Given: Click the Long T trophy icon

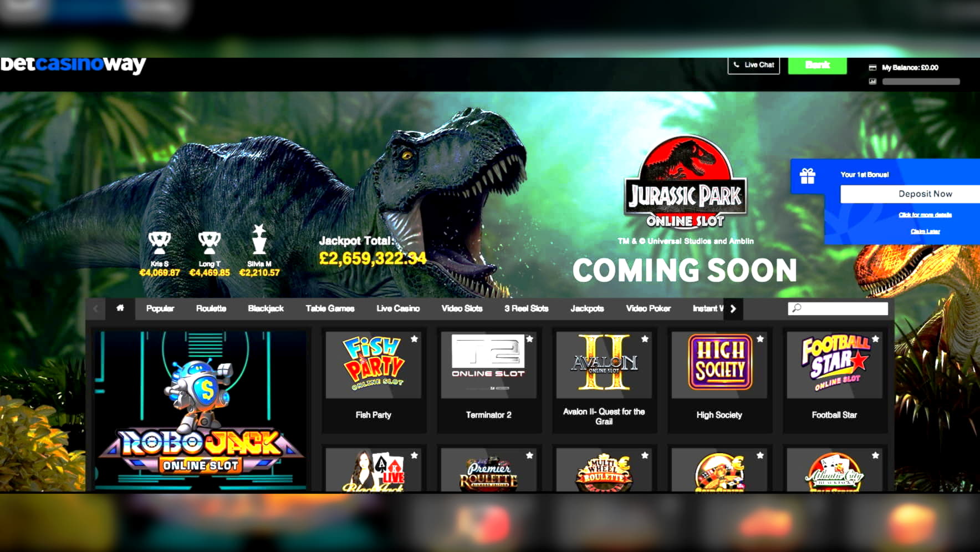Looking at the screenshot, I should [209, 242].
